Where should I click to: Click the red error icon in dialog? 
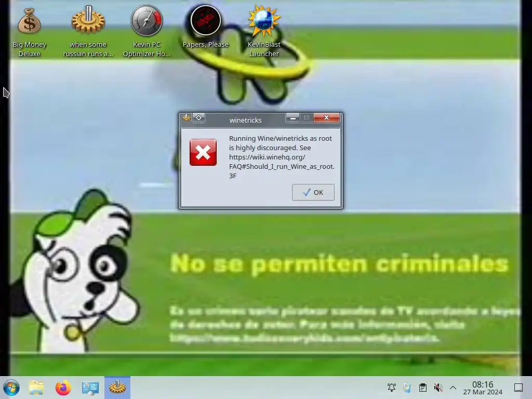203,152
